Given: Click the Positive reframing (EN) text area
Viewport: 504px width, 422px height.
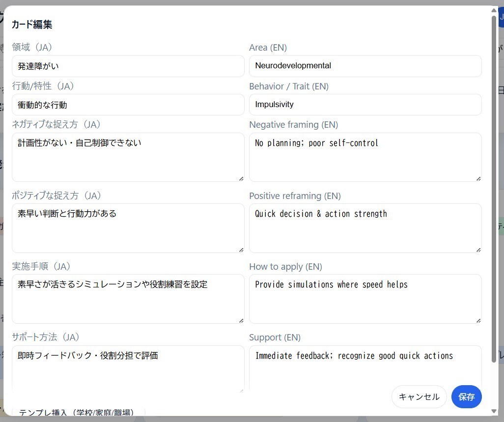Looking at the screenshot, I should click(x=365, y=228).
